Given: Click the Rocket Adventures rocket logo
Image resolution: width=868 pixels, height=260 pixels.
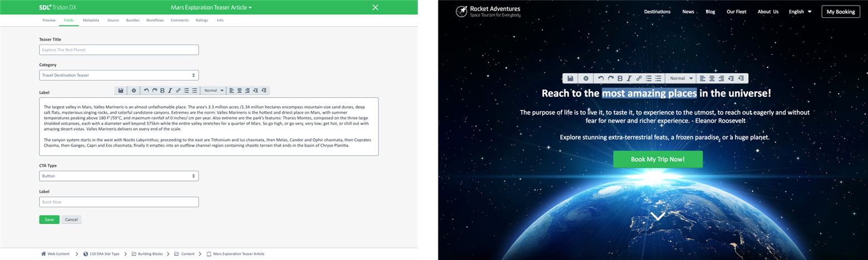Looking at the screenshot, I should point(461,11).
